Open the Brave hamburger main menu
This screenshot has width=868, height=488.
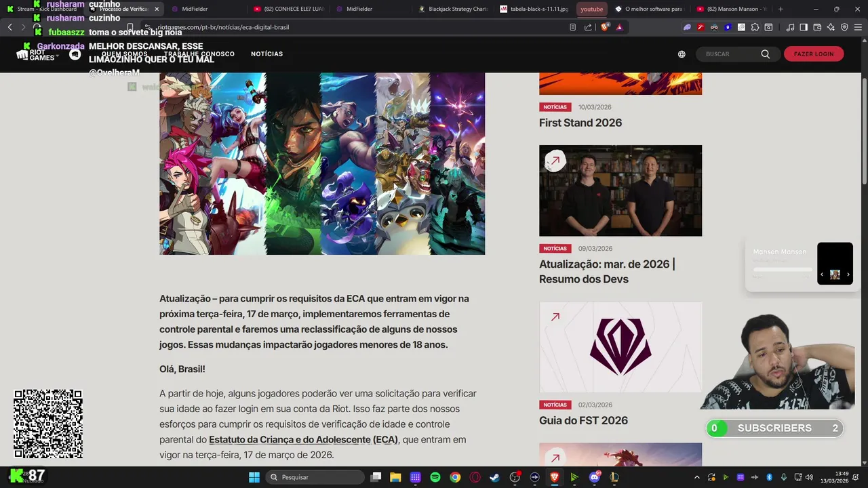pos(858,27)
